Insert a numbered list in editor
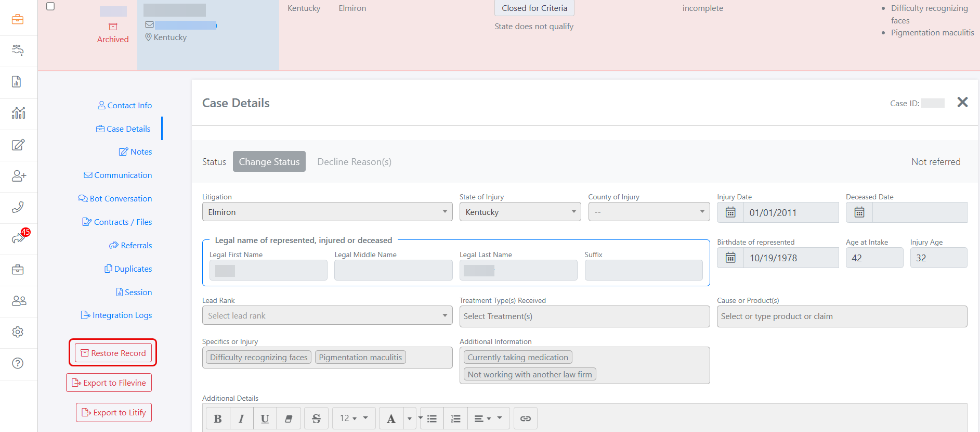Screen dimensions: 980x432 [x=455, y=418]
